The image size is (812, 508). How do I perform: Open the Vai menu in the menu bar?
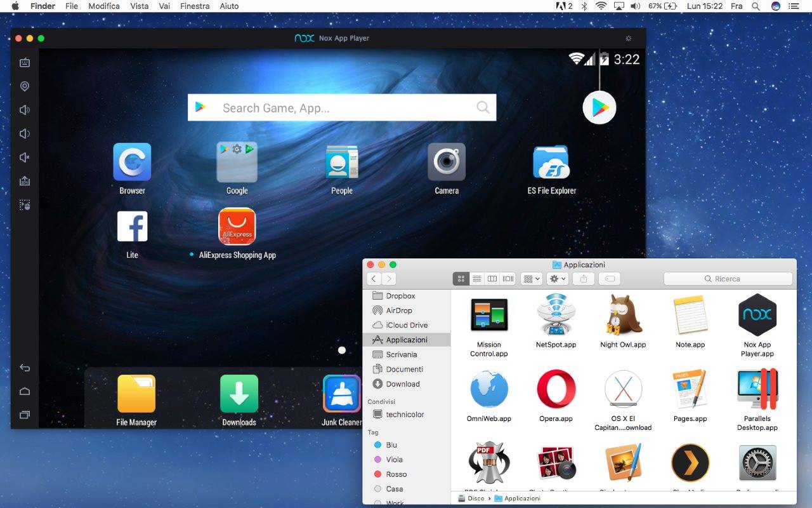[x=164, y=6]
